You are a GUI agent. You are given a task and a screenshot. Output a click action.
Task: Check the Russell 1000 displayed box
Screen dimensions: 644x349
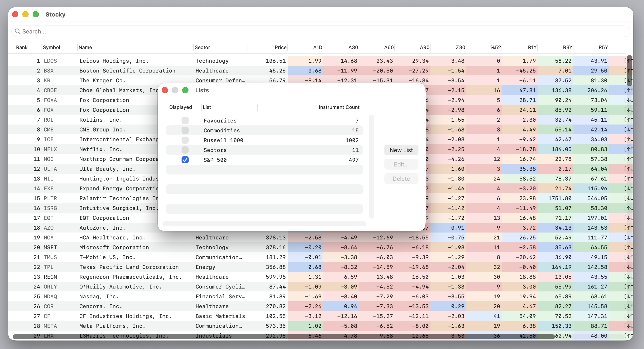pos(185,140)
